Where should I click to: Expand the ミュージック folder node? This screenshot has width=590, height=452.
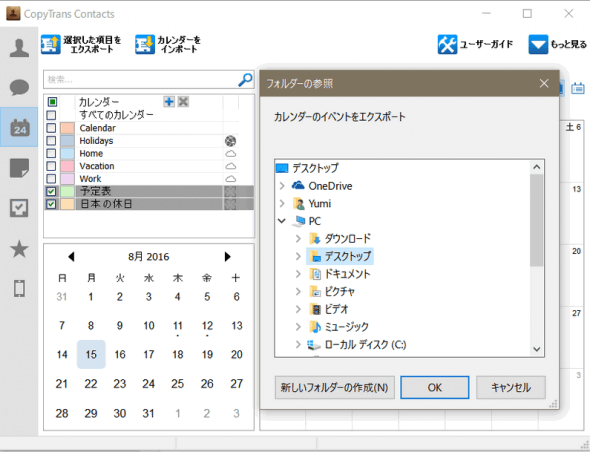click(x=298, y=327)
